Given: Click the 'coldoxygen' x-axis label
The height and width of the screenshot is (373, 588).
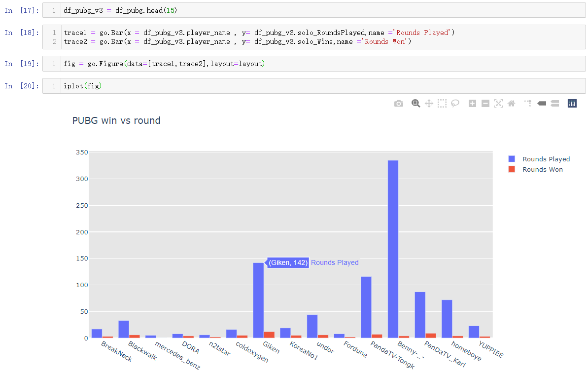Looking at the screenshot, I should [252, 352].
